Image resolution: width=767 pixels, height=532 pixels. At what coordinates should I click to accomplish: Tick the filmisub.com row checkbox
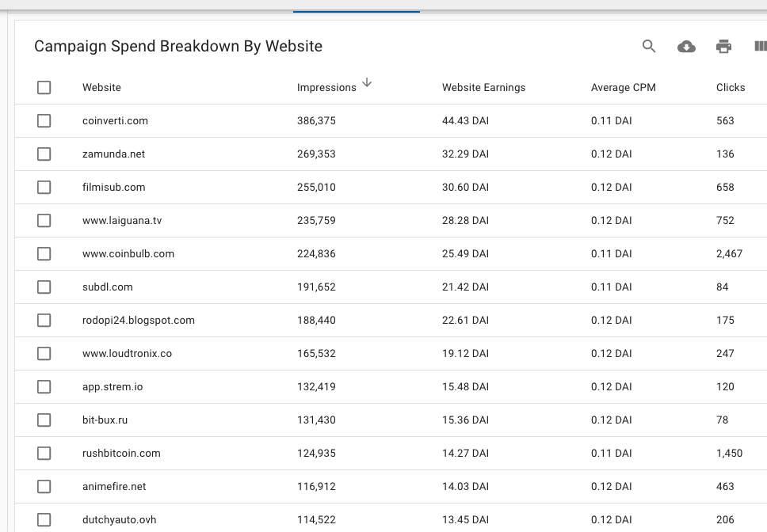click(x=44, y=187)
